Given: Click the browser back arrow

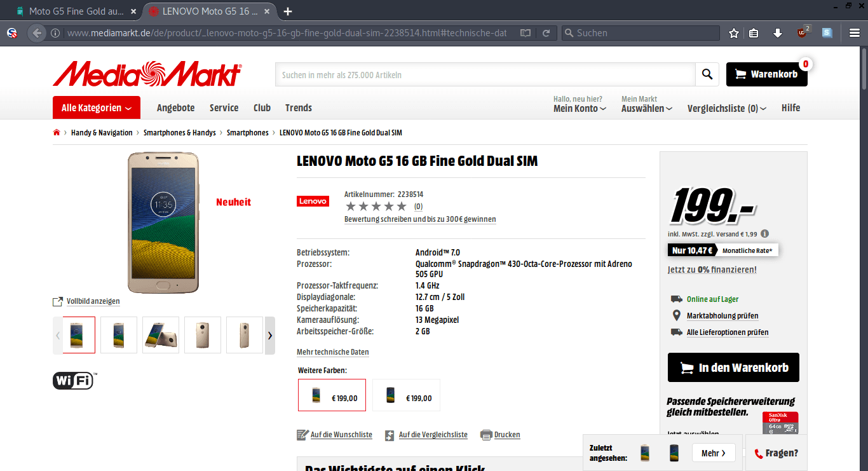Looking at the screenshot, I should (37, 33).
